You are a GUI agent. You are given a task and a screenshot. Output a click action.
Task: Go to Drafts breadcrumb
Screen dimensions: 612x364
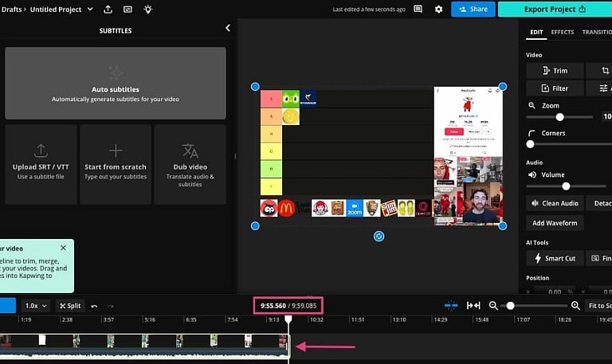coord(11,10)
